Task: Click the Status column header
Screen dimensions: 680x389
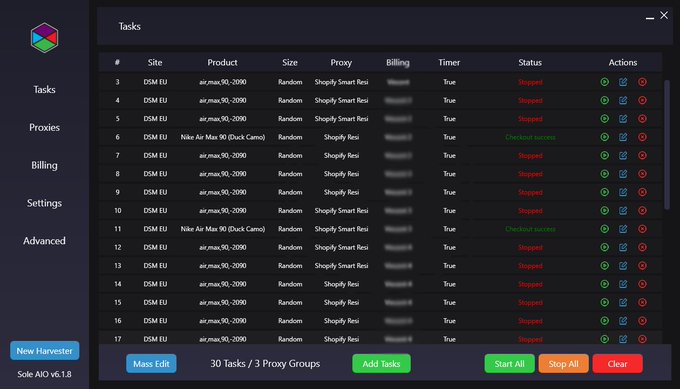Action: 530,62
